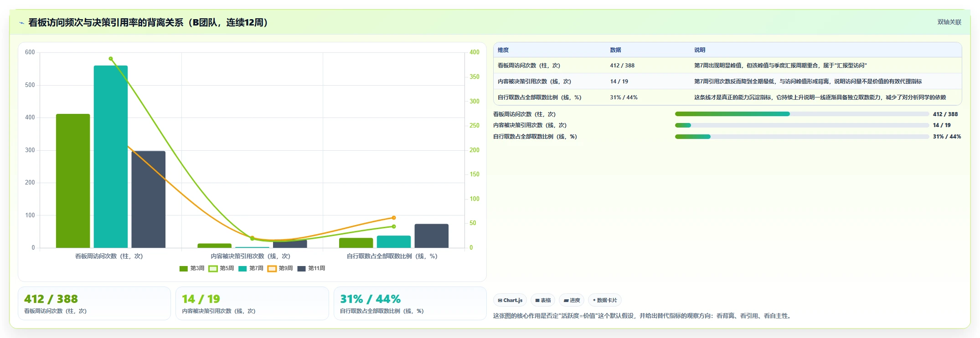
Task: Open the 14 / 19 KPI card
Action: 252,303
